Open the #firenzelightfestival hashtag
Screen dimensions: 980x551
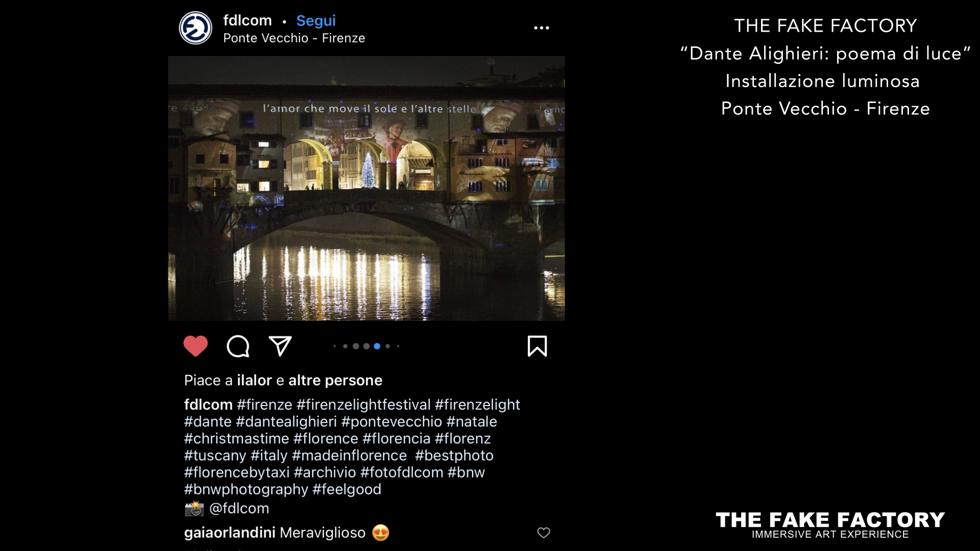click(363, 405)
